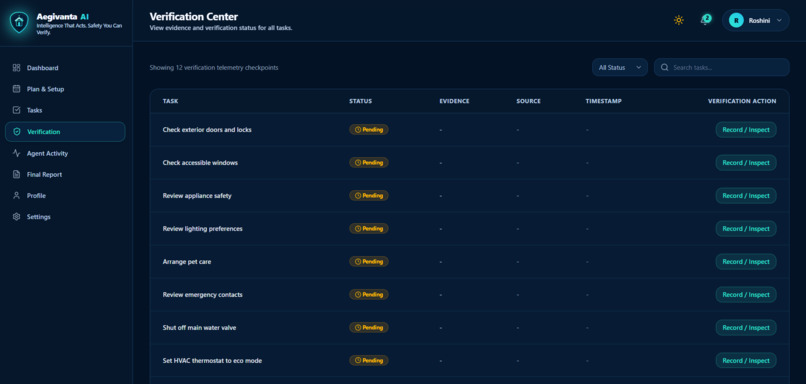Click the VERIFICATION ACTION column header
The image size is (806, 384).
point(742,101)
